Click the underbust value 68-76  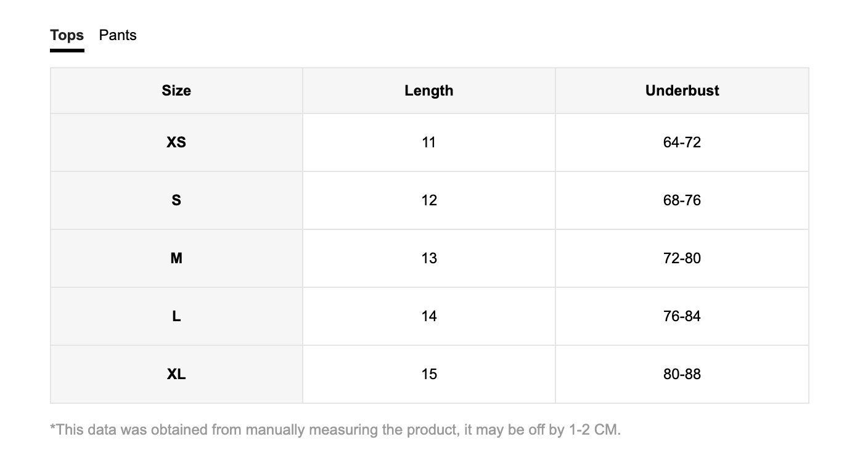click(682, 200)
